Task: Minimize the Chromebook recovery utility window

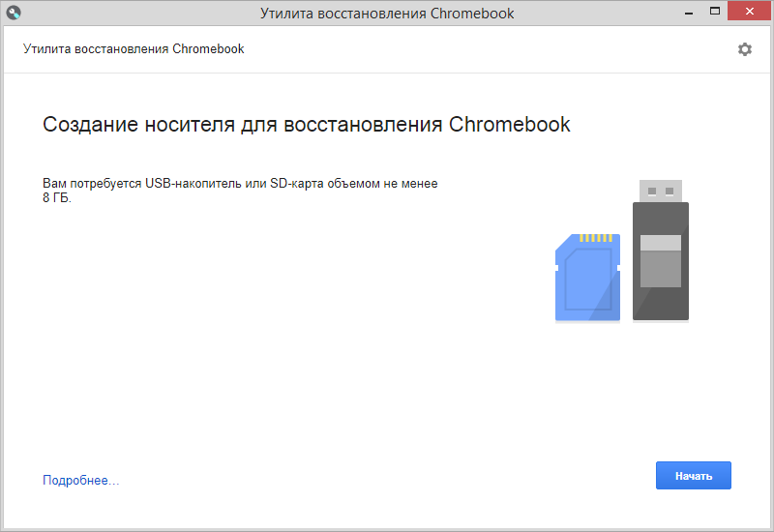Action: pyautogui.click(x=689, y=13)
